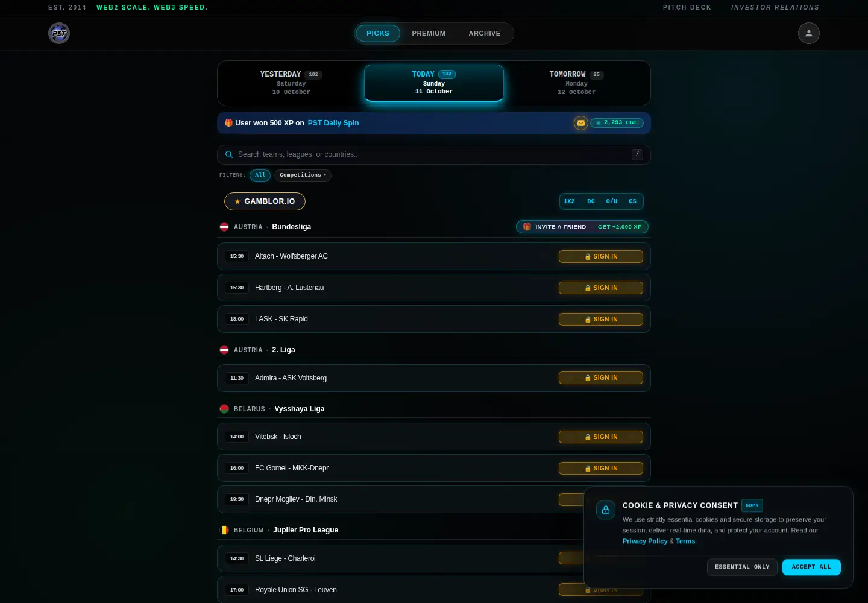
Task: Click the Austria flag beside 2. Liga
Action: pos(224,350)
